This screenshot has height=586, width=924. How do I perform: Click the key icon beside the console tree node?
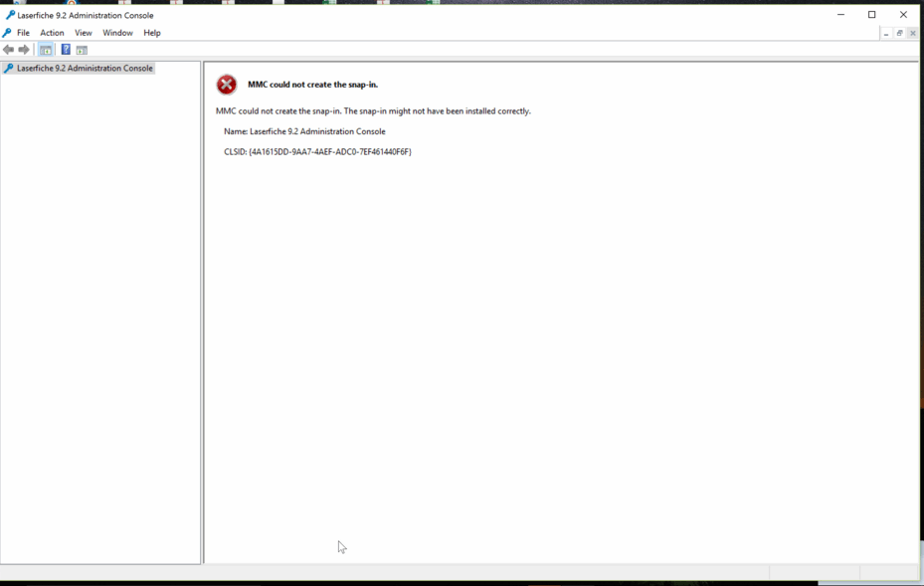point(9,68)
